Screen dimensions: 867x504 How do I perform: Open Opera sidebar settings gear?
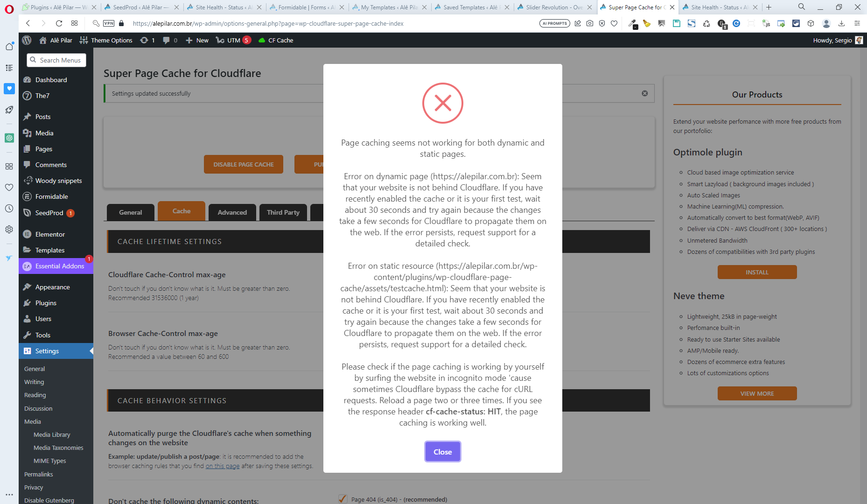point(9,230)
